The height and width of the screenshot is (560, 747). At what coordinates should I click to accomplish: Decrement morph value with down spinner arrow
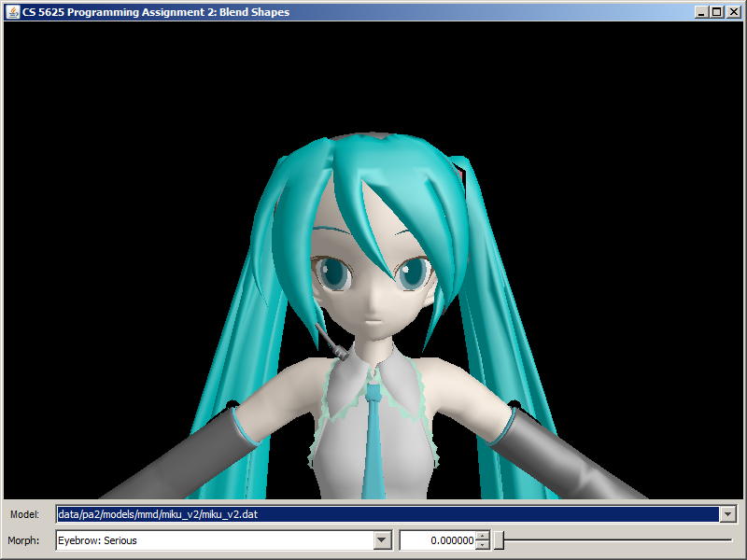tap(482, 544)
